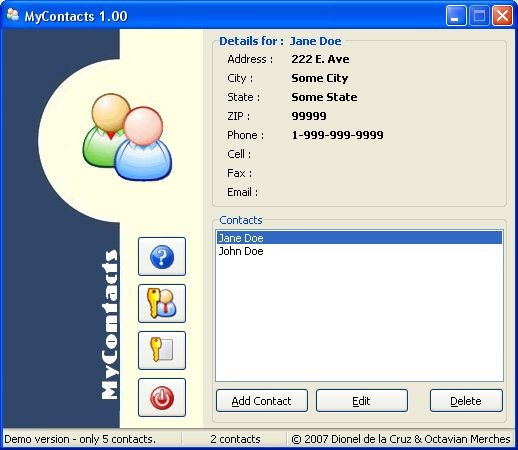Click the 'Fax :' field label
The height and width of the screenshot is (450, 518).
pyautogui.click(x=239, y=173)
